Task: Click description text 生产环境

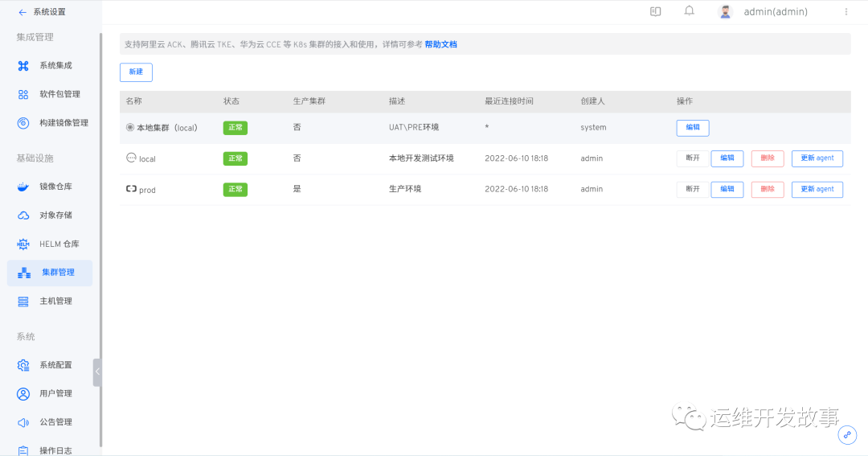Action: (x=404, y=189)
